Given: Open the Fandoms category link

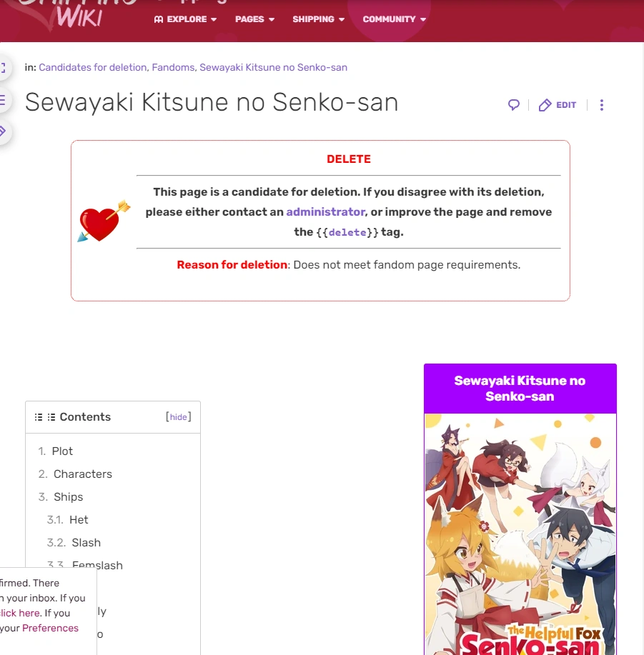Looking at the screenshot, I should point(173,67).
